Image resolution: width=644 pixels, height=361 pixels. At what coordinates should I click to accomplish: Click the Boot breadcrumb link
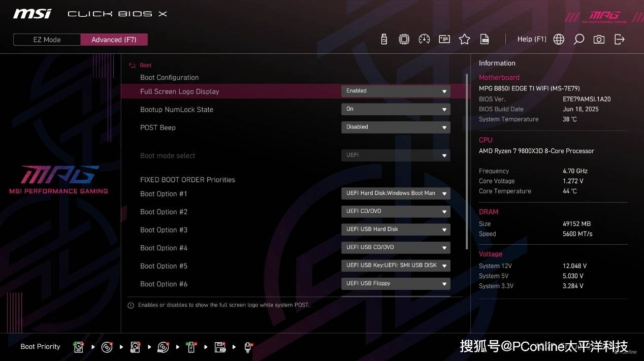146,65
